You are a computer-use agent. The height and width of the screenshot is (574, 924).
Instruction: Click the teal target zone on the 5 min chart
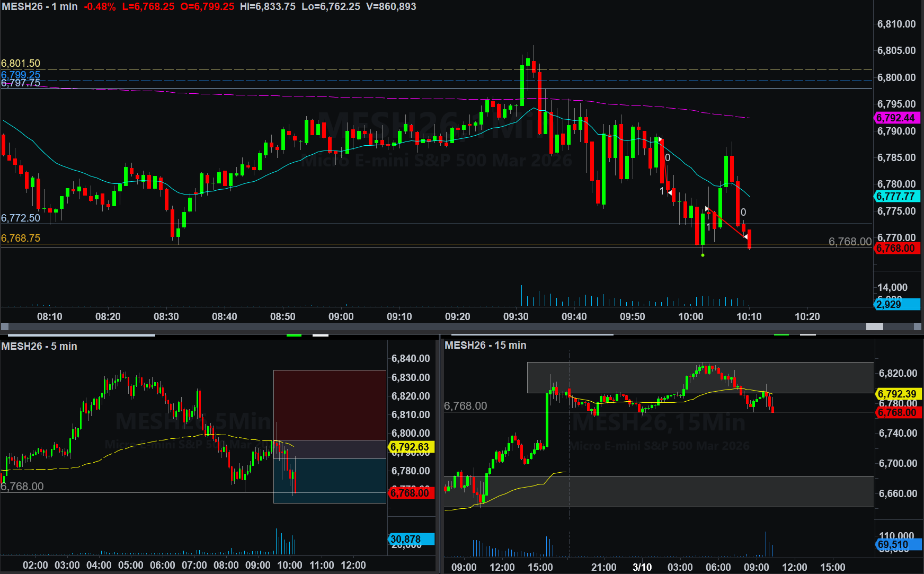click(330, 480)
